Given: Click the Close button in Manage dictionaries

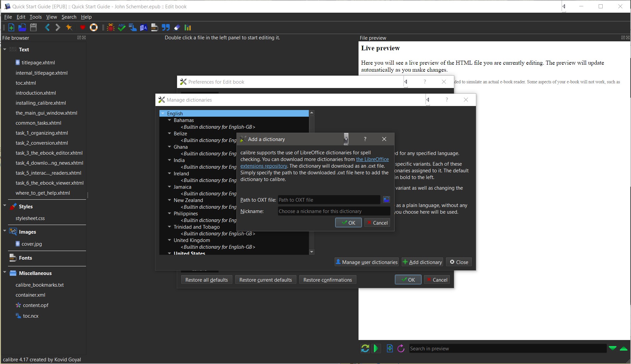Looking at the screenshot, I should pyautogui.click(x=459, y=262).
